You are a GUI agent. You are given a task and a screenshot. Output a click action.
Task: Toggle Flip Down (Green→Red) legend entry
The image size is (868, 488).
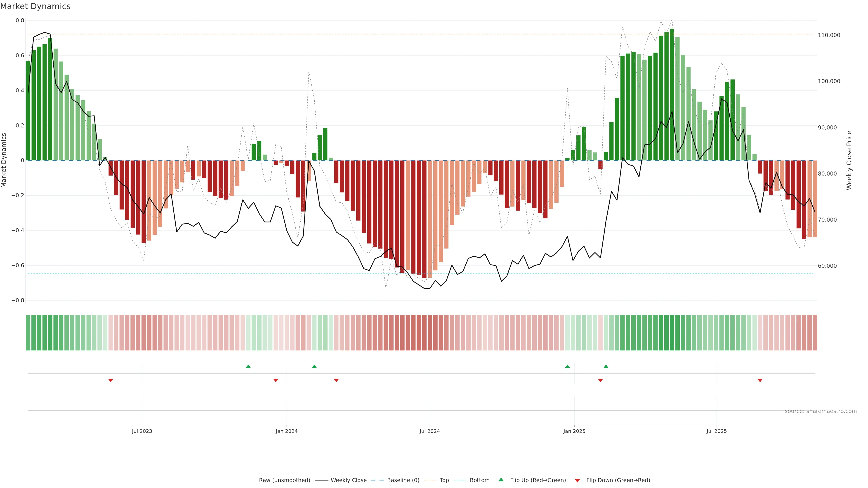(618, 480)
